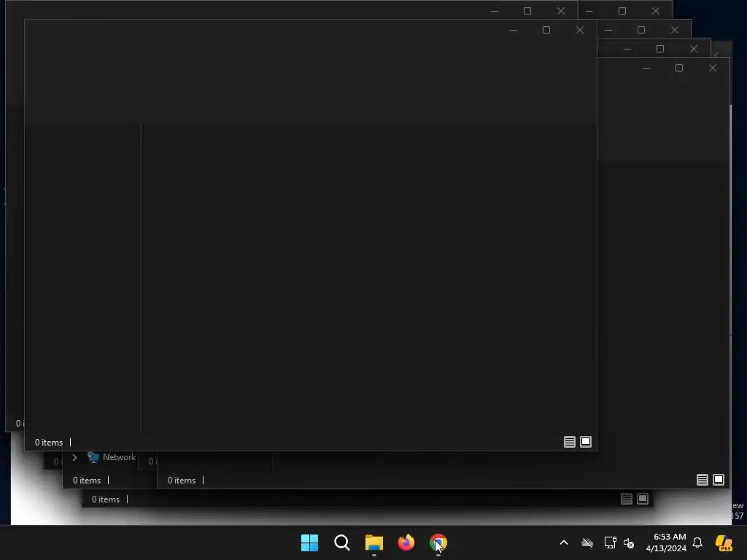The width and height of the screenshot is (747, 560).
Task: Show hidden system tray icons
Action: point(564,542)
